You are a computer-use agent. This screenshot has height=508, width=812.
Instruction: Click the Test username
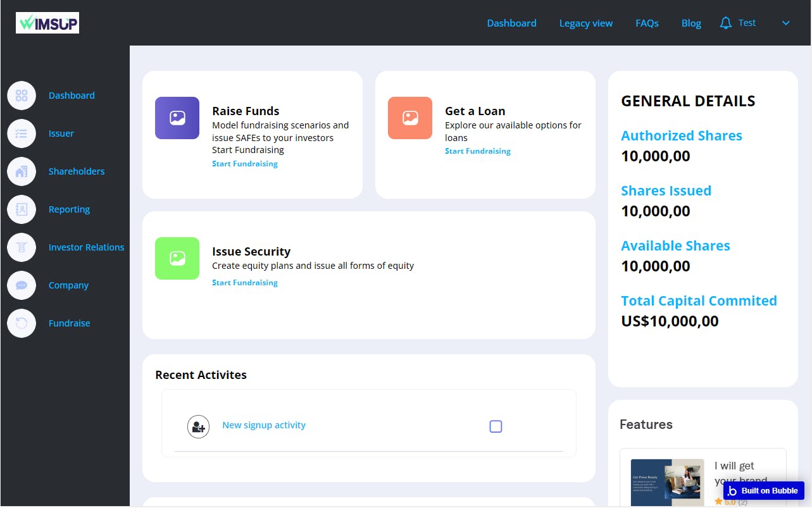click(747, 23)
